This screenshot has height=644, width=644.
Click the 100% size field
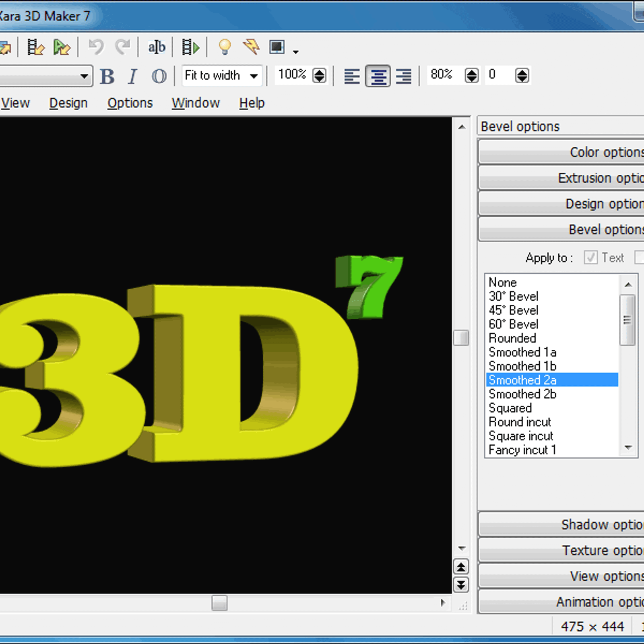[x=293, y=75]
